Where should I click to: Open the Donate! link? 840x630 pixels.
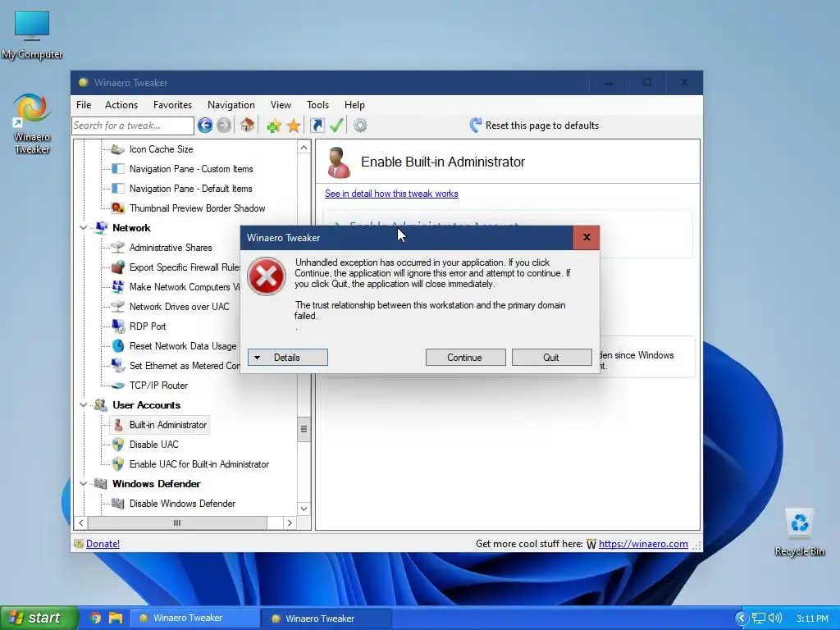coord(103,544)
